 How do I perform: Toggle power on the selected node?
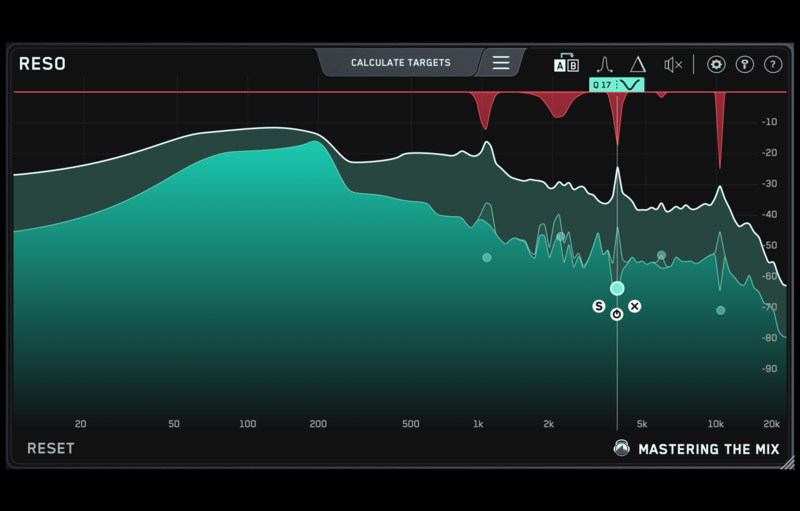[617, 314]
